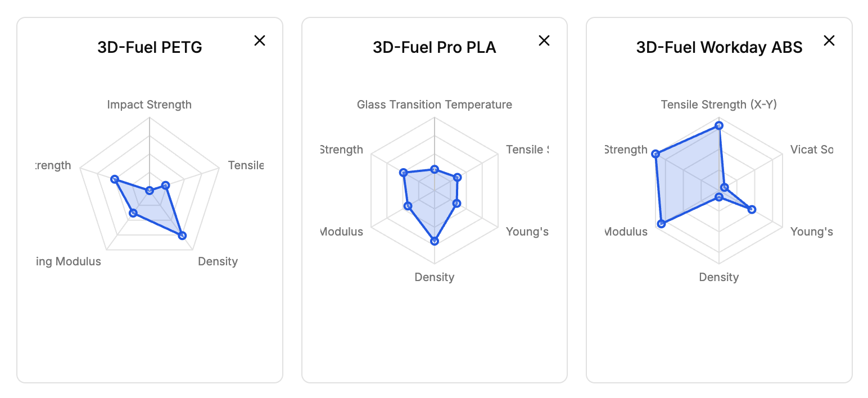
Task: Click the 3D-Fuel Workday ABS title
Action: click(x=719, y=47)
